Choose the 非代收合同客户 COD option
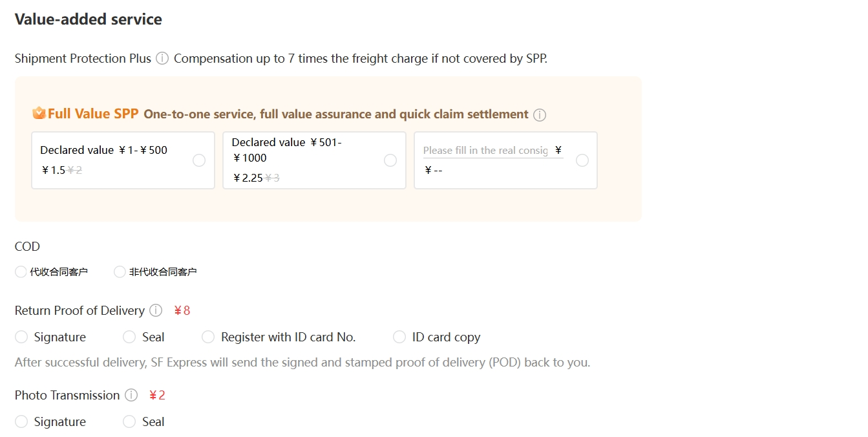 pos(120,272)
